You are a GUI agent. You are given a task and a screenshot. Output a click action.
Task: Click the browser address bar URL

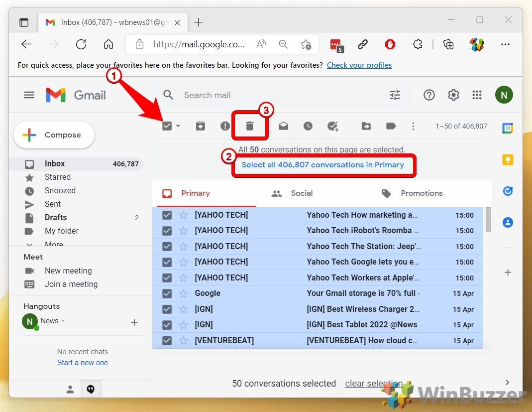point(199,44)
